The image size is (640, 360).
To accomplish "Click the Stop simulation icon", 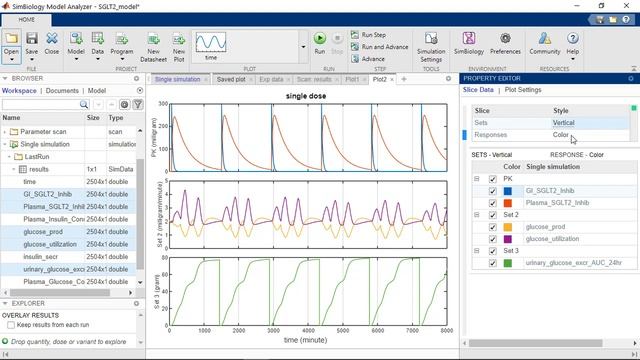I will click(337, 38).
